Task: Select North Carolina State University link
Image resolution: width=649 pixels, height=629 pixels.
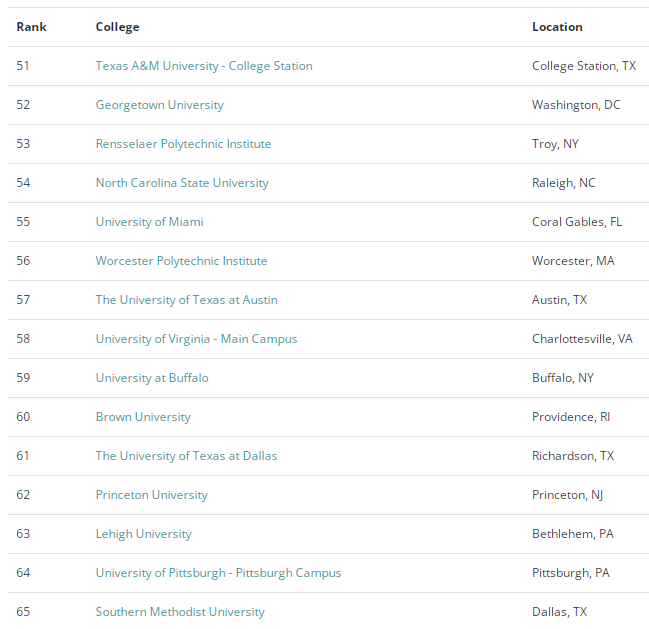Action: point(182,183)
